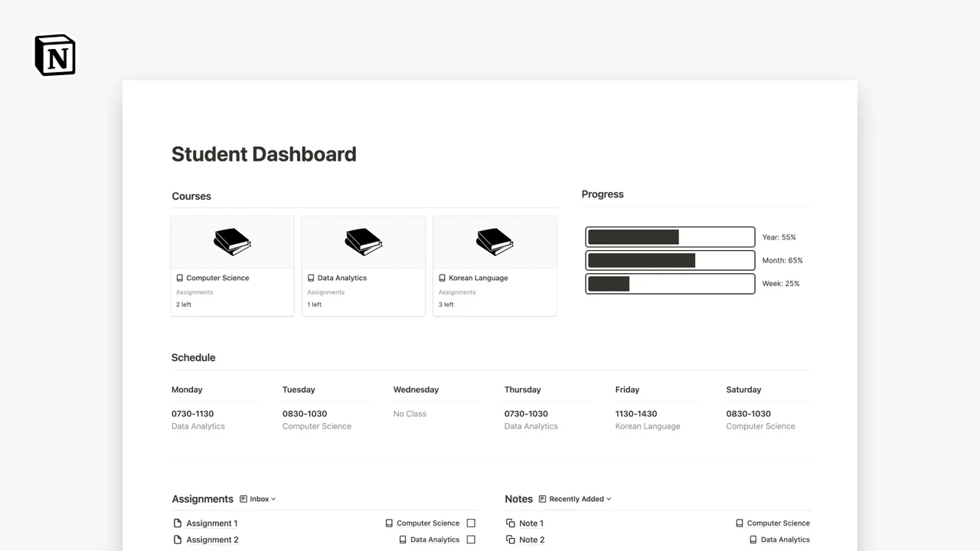Image resolution: width=980 pixels, height=551 pixels.
Task: Check the Assignment 2 checkbox
Action: click(x=471, y=540)
